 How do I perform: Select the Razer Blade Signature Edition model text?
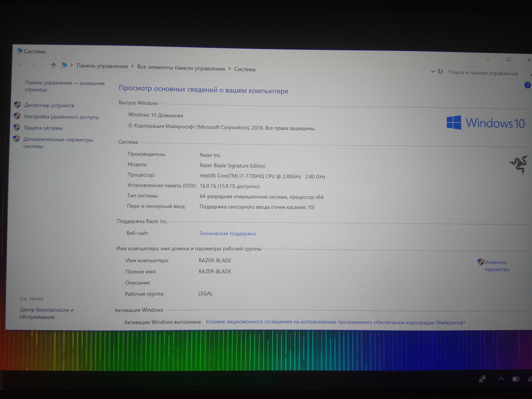tap(233, 166)
